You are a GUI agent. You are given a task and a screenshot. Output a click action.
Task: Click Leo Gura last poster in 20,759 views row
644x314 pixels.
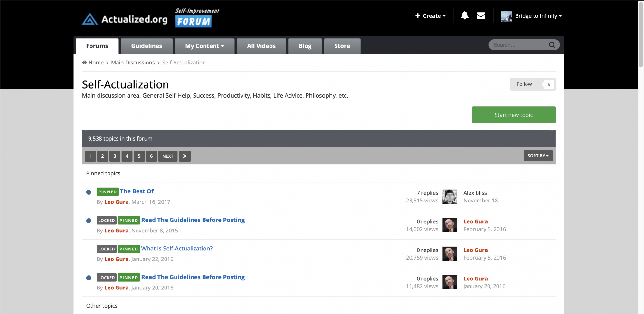coord(475,250)
